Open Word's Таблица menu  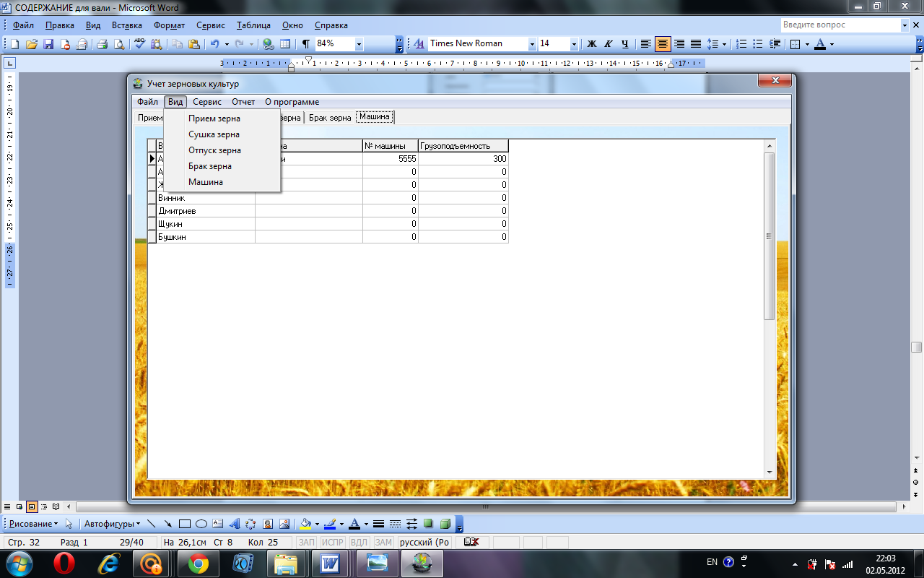click(x=253, y=25)
